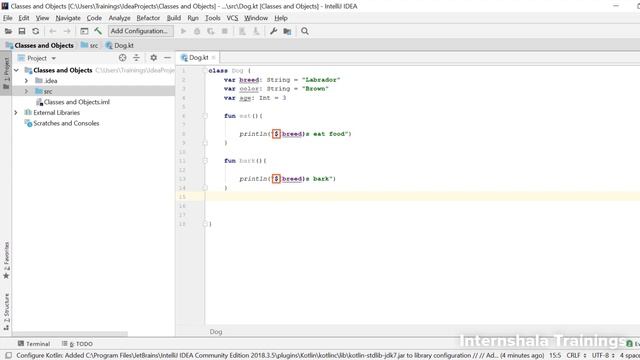Open the Edit menu
640x360 pixels.
click(x=24, y=18)
